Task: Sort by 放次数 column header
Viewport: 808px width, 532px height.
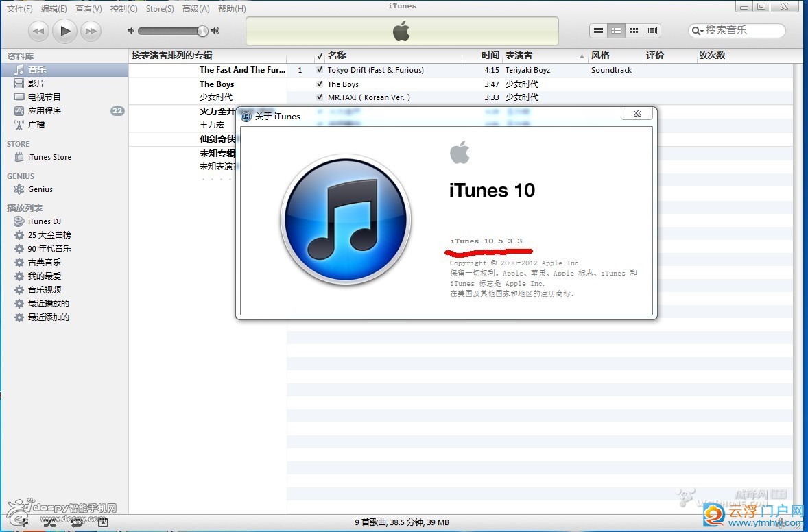Action: pyautogui.click(x=712, y=56)
